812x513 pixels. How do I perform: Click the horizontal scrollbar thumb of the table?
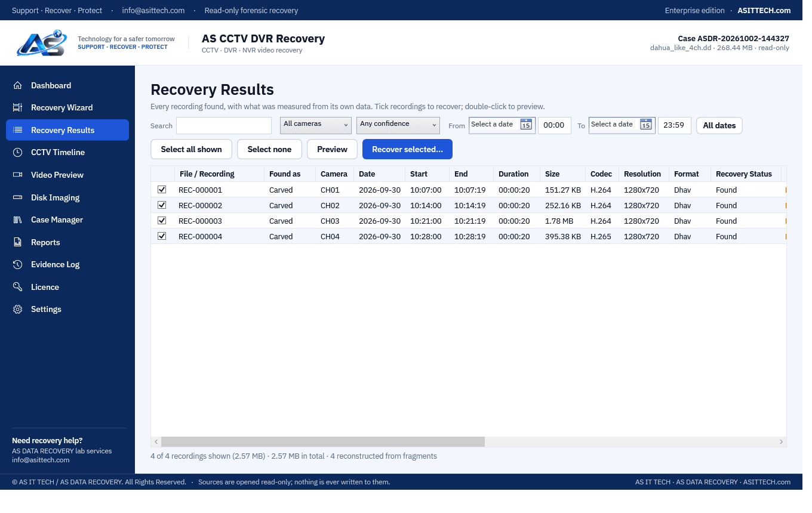pyautogui.click(x=323, y=441)
